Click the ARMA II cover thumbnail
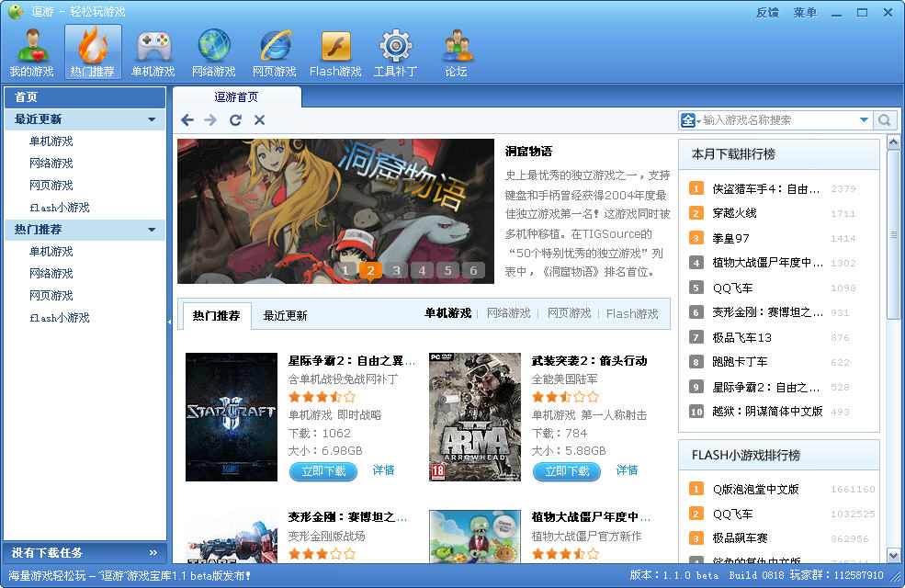The width and height of the screenshot is (905, 588). [x=474, y=416]
